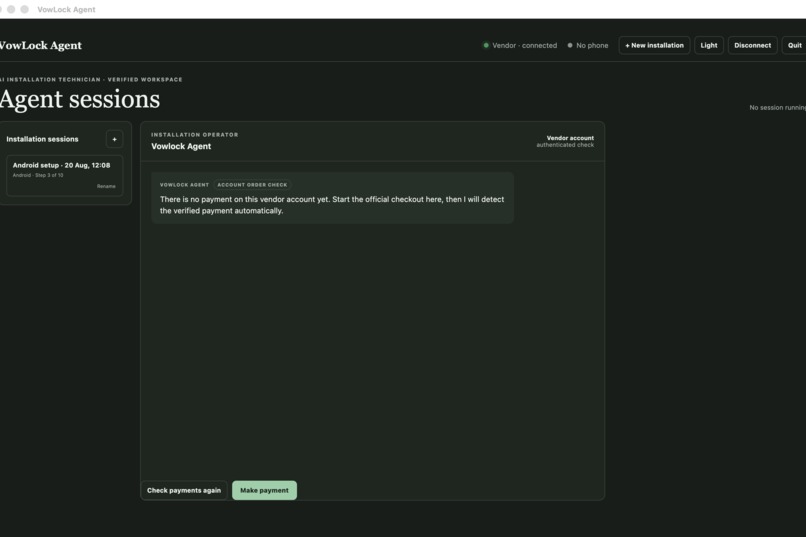Click the AI Installation Technician workspace label
Viewport: 806px width, 537px height.
pyautogui.click(x=91, y=79)
